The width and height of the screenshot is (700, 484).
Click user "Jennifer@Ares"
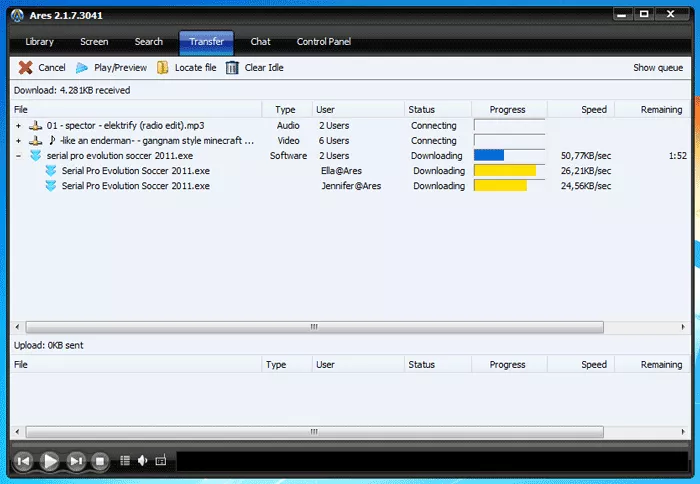(x=351, y=186)
